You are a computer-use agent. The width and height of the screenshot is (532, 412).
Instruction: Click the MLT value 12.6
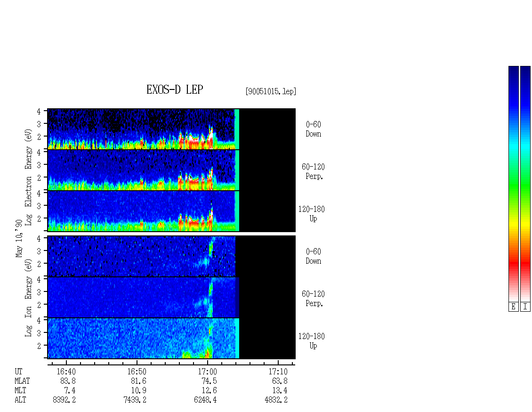point(209,391)
